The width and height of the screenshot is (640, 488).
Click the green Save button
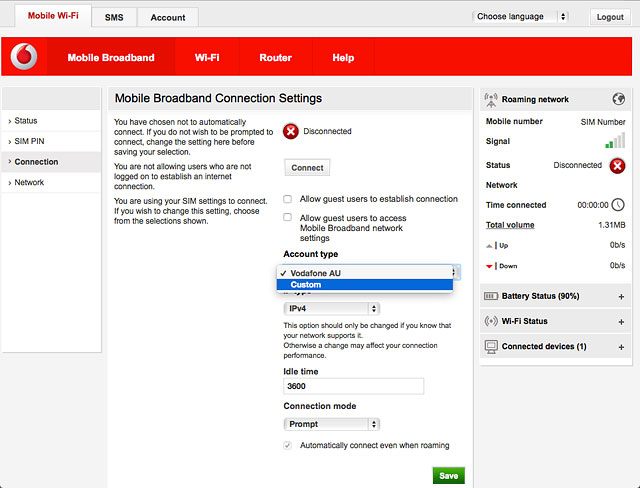click(x=448, y=475)
